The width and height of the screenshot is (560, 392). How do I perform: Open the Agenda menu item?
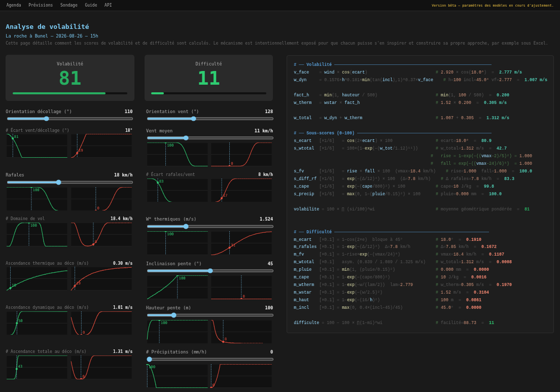click(14, 5)
